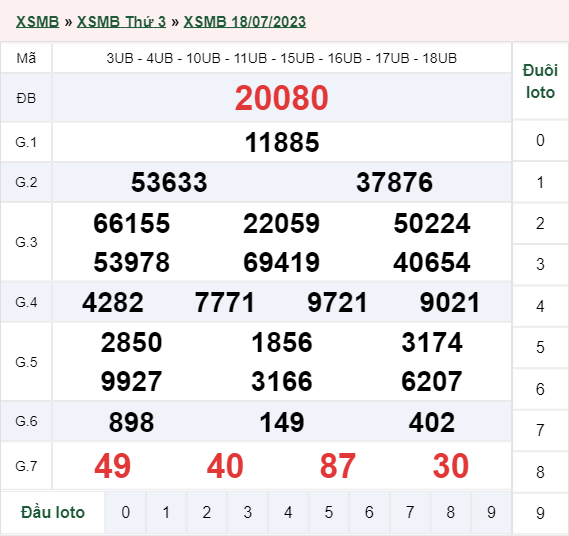Screen dimensions: 569x536
Task: Click the G.1 row label
Action: 26,142
